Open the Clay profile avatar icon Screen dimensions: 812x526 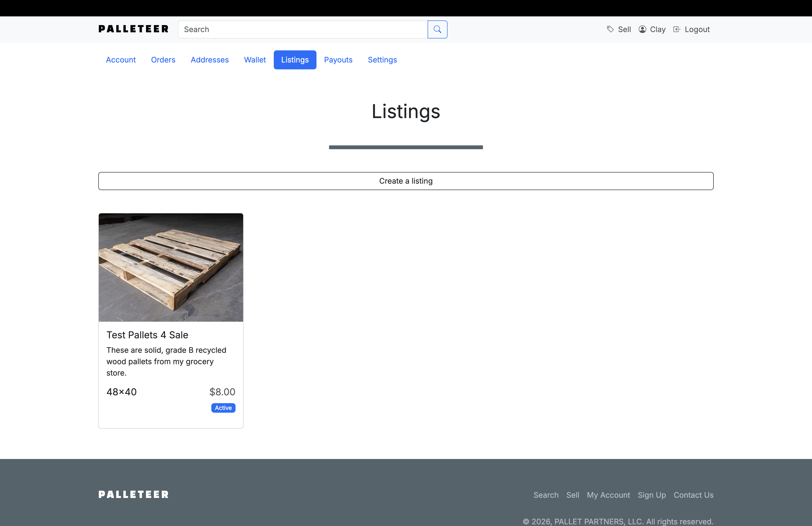pos(642,29)
